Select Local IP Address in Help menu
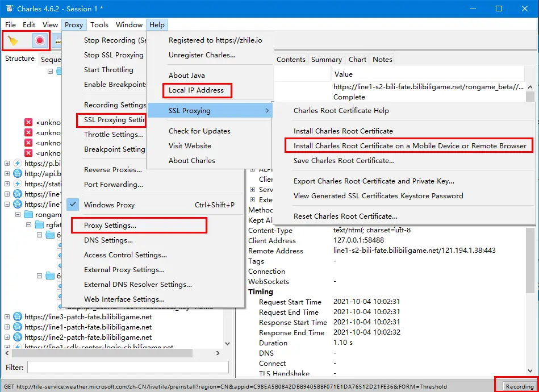539x392 pixels. [x=196, y=90]
